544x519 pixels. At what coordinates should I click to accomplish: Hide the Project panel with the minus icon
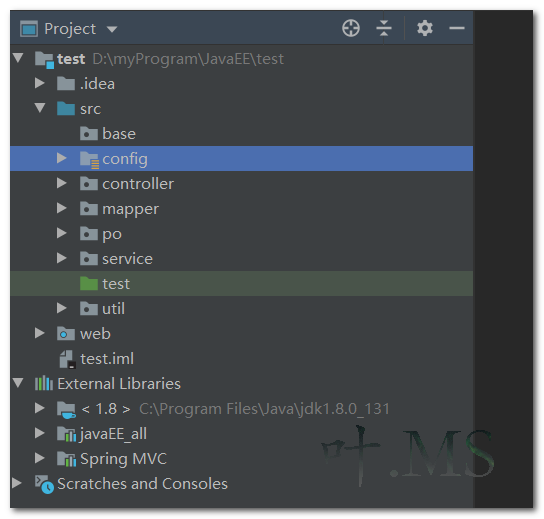(x=457, y=28)
